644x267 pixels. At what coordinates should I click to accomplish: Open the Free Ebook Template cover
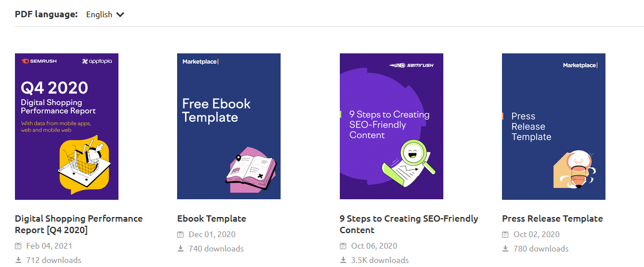[x=229, y=126]
